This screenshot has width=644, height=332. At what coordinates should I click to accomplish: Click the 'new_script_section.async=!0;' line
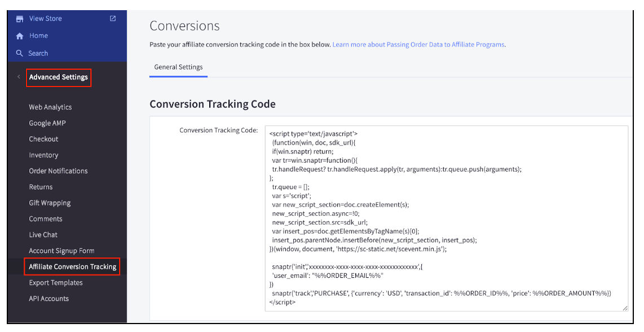316,213
